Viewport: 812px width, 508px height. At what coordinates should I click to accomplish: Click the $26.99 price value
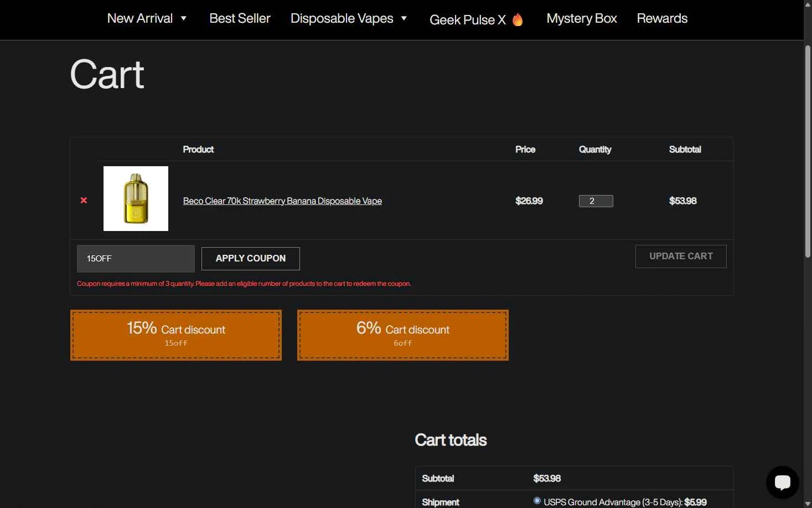[529, 201]
